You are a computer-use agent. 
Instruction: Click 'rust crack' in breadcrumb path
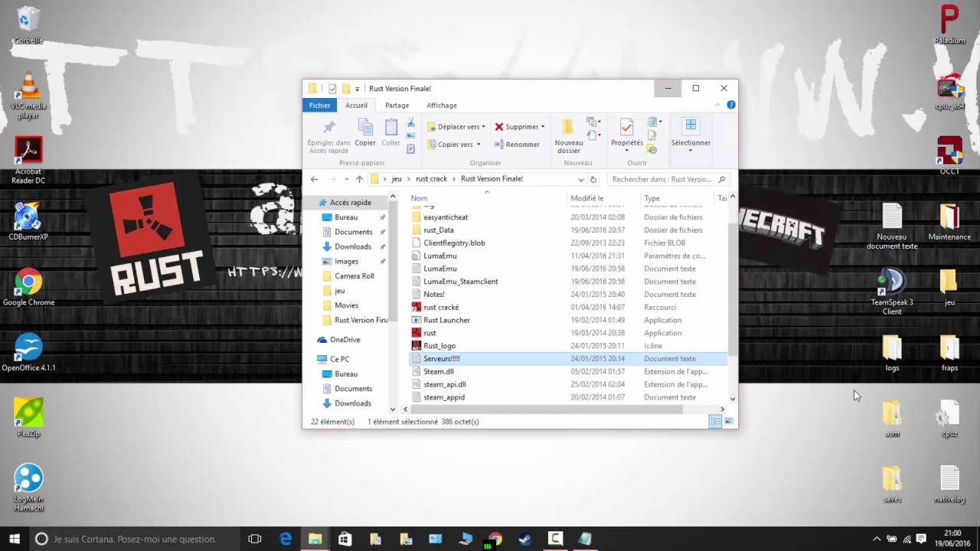click(x=431, y=179)
